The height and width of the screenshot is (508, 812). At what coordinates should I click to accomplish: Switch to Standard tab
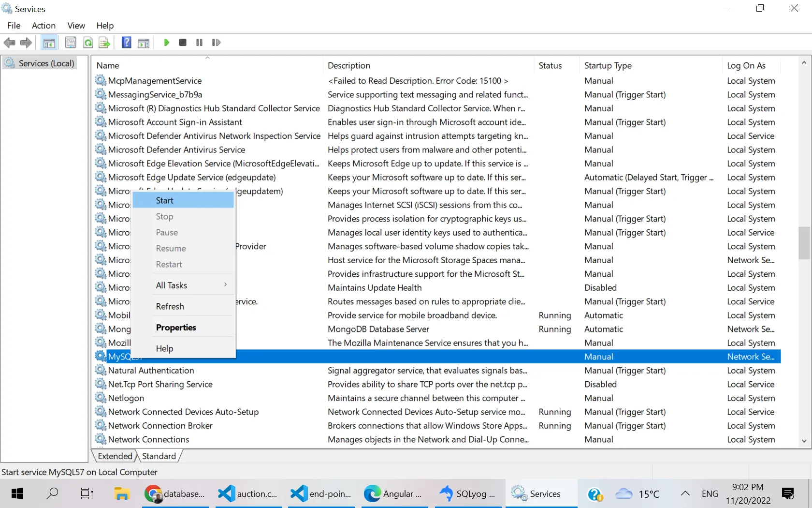point(159,456)
